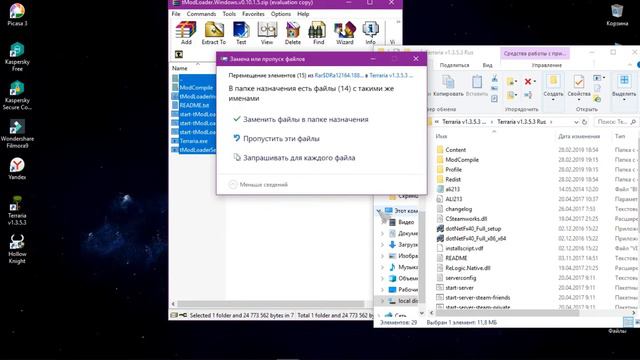Image resolution: width=640 pixels, height=360 pixels.
Task: Click the refresh icon beside Explorer address bar
Action: pyautogui.click(x=584, y=122)
